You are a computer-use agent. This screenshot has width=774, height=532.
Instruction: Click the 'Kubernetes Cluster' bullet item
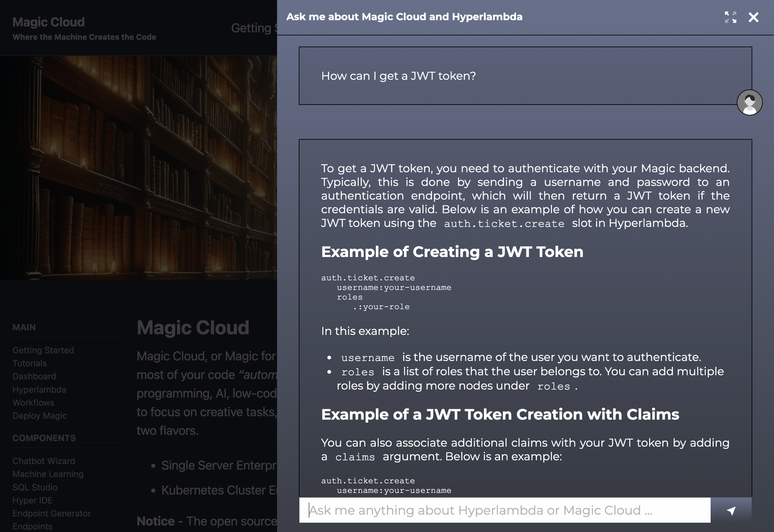tap(219, 490)
